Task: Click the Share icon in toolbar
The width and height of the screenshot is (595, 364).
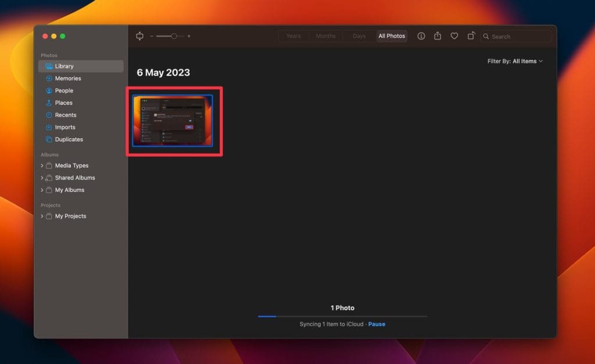Action: [438, 35]
